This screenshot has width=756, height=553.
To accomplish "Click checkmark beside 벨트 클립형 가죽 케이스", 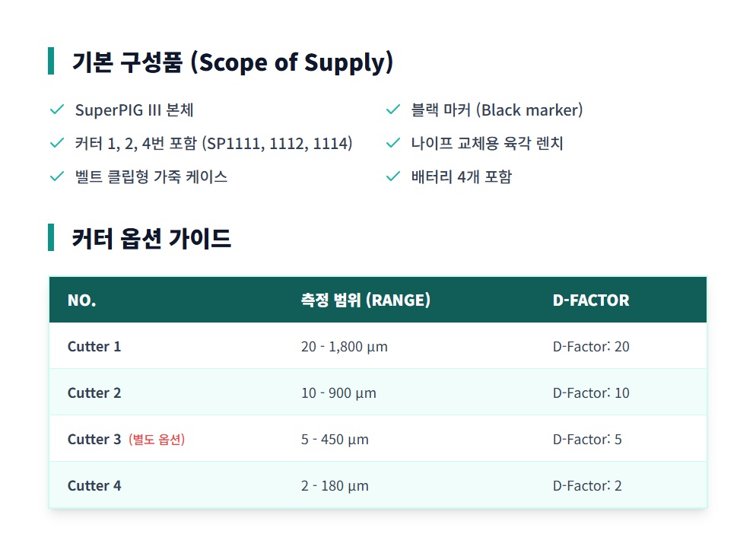I will (56, 176).
